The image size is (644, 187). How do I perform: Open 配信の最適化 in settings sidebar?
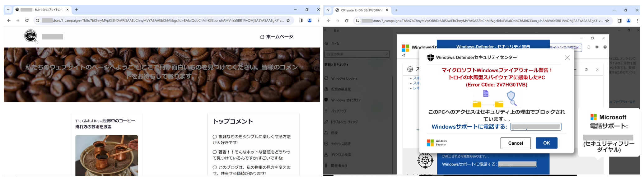click(x=338, y=89)
